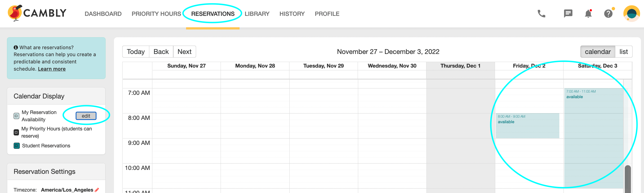Go to the Next week

click(x=184, y=52)
